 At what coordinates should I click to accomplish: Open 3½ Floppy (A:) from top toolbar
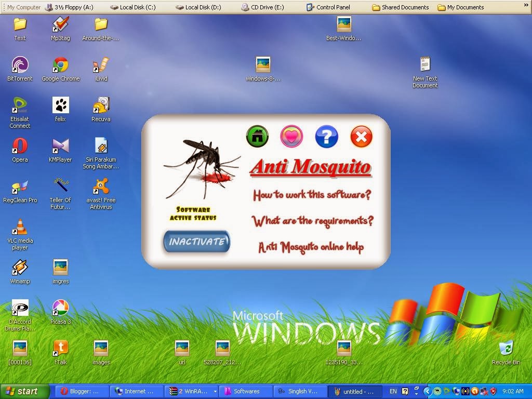point(70,7)
